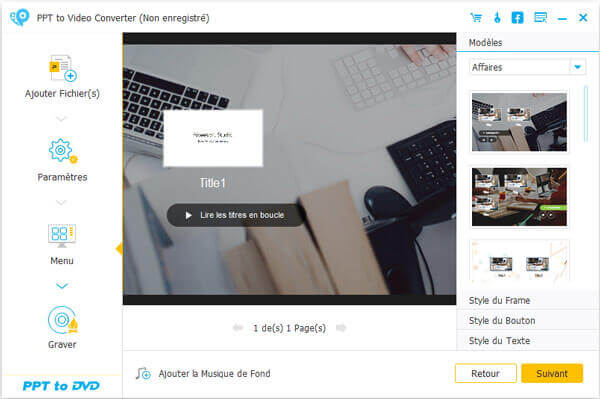This screenshot has width=600, height=399.
Task: Click the Graver label
Action: pyautogui.click(x=62, y=345)
